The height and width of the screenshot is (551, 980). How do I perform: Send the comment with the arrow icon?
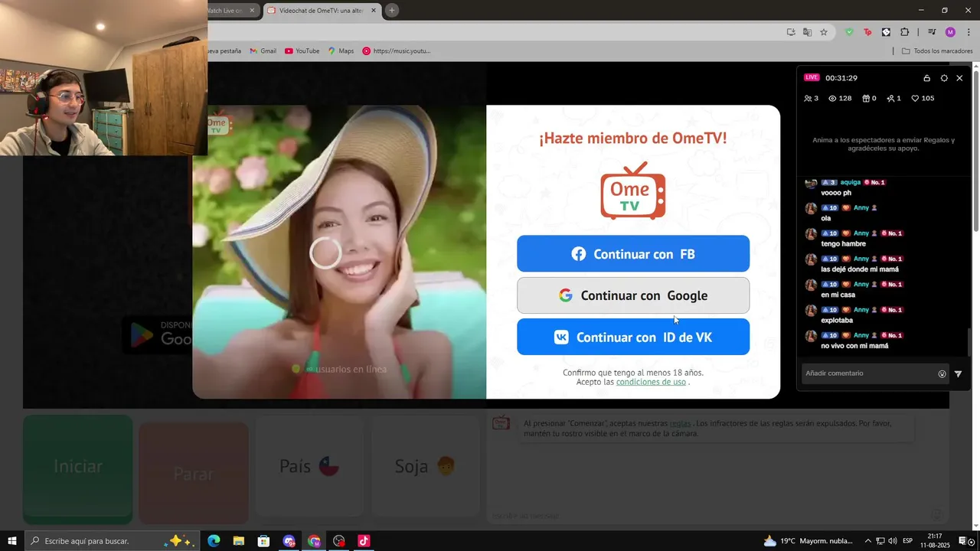(959, 374)
